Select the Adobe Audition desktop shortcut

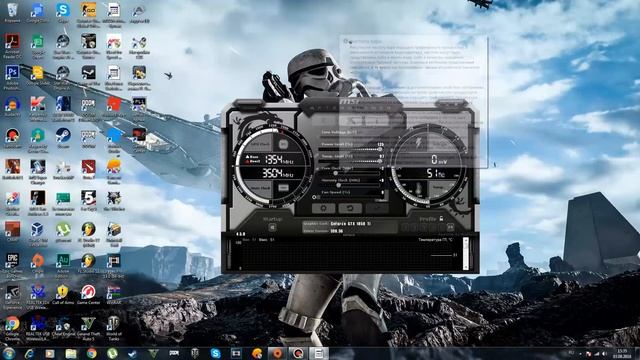click(63, 264)
